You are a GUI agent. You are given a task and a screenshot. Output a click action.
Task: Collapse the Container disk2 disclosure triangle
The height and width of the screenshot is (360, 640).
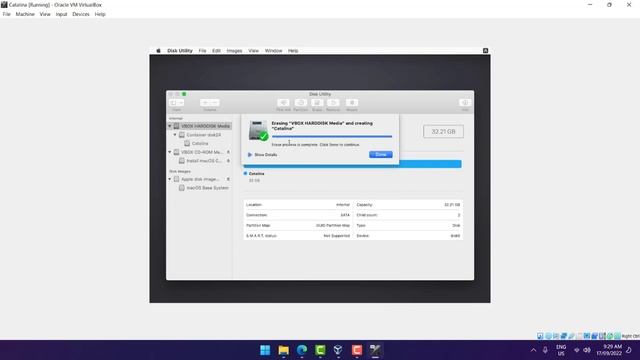[x=175, y=135]
